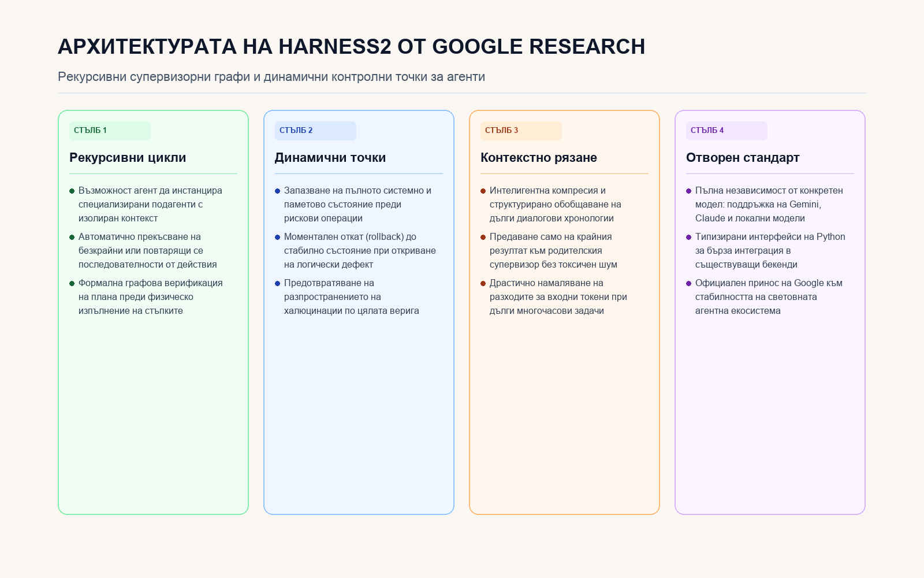924x578 pixels.
Task: Select bullet text Пълна независимост от конкретен модел
Action: tap(769, 205)
